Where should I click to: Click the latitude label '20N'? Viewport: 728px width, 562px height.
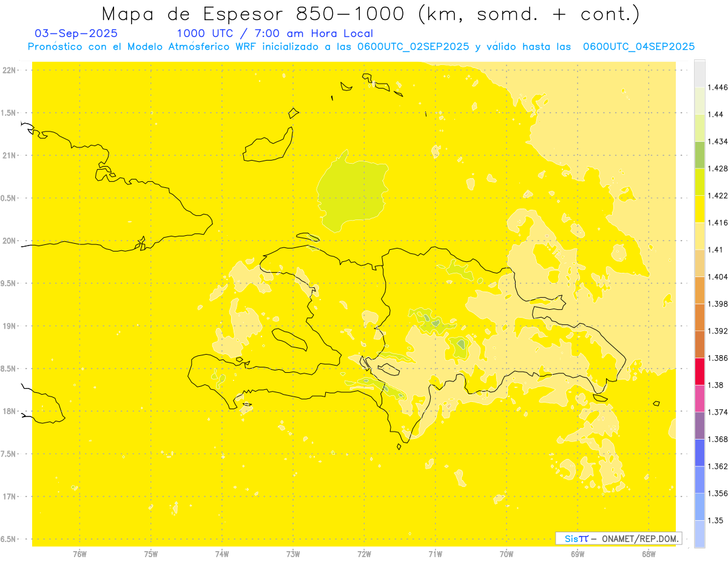click(x=8, y=241)
